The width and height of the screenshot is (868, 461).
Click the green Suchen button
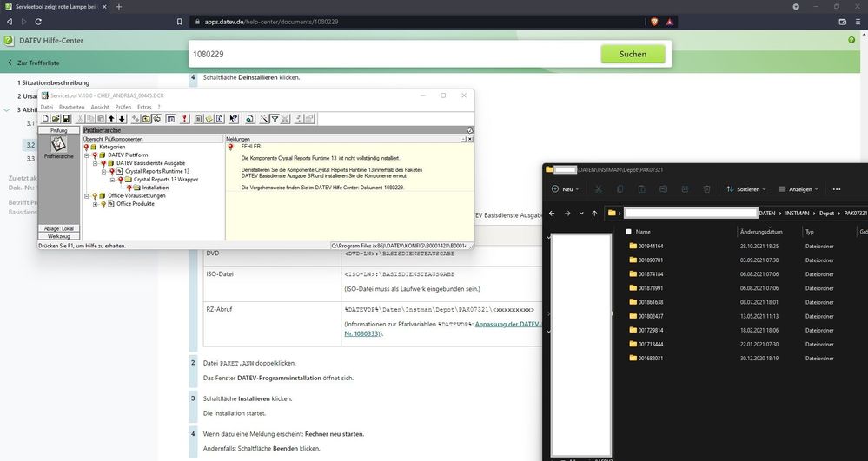pos(633,54)
